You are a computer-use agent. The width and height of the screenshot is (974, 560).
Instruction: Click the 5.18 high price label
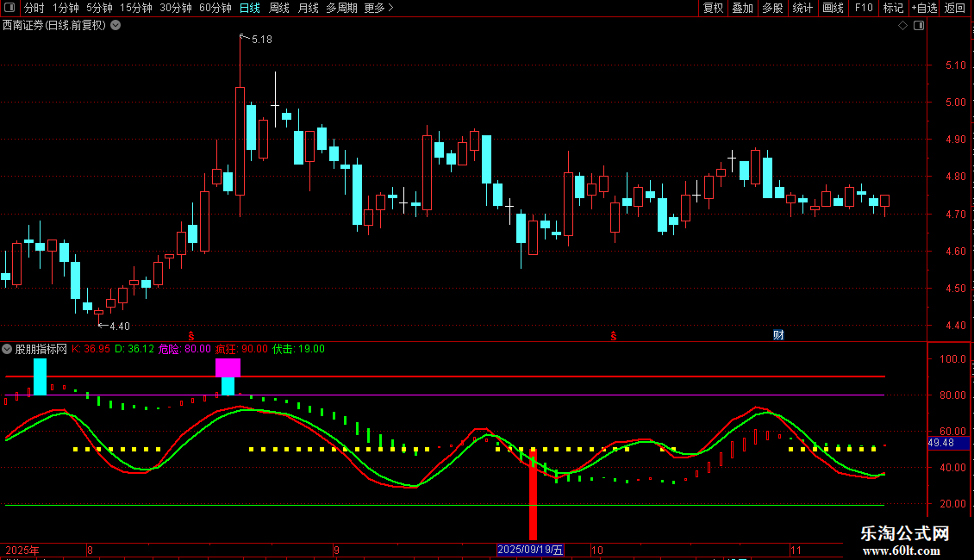click(261, 40)
